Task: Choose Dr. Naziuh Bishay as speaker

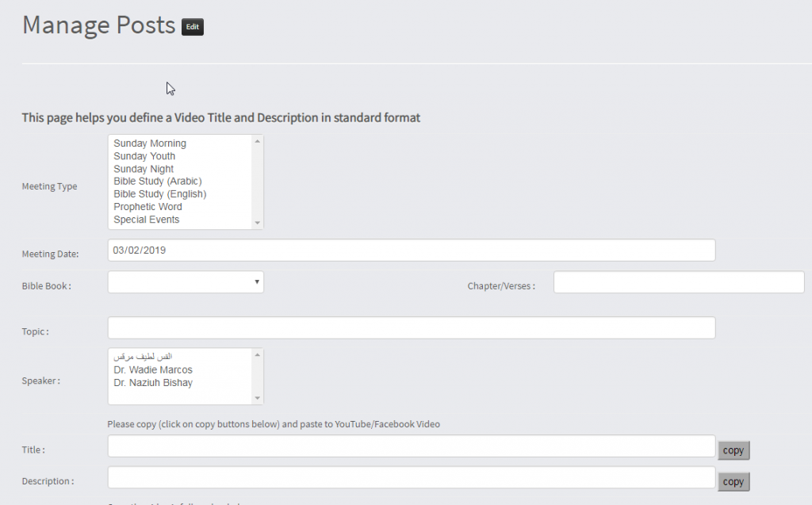Action: (153, 383)
